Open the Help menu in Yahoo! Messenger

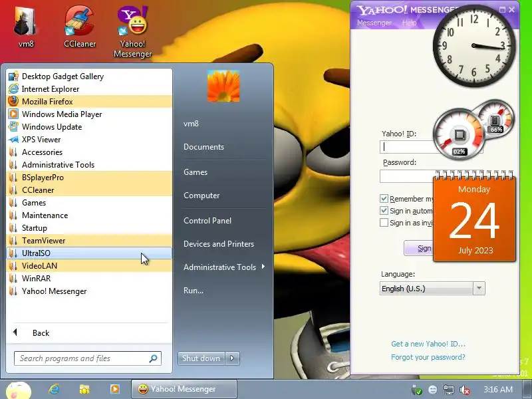tap(410, 23)
